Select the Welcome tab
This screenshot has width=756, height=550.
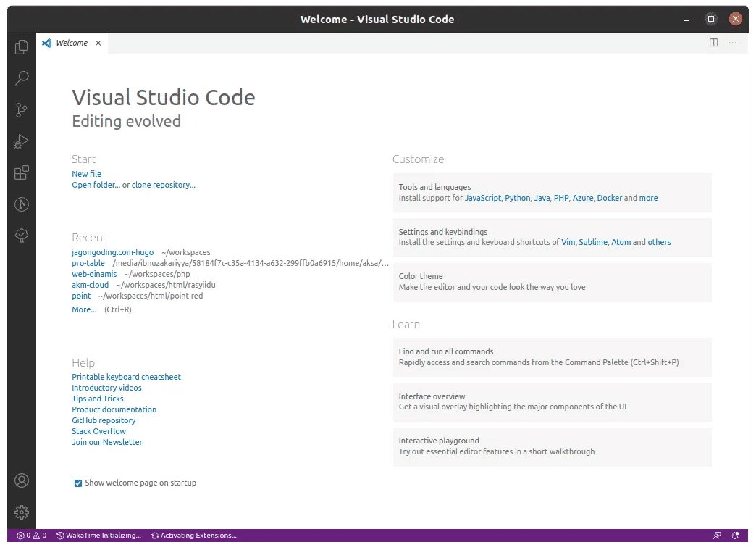click(72, 43)
